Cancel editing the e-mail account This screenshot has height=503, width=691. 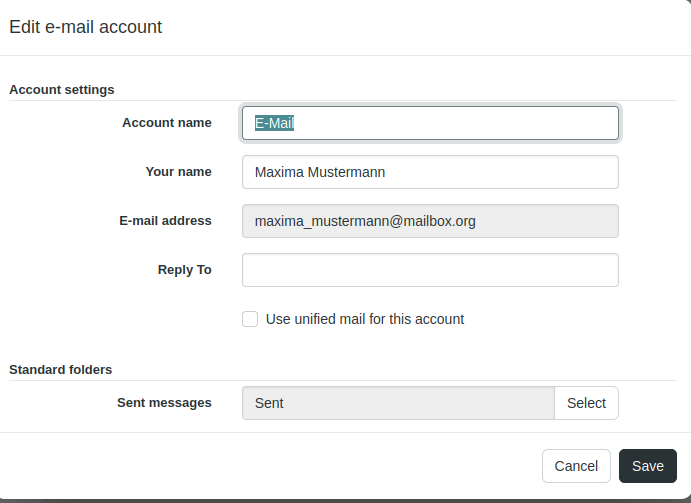[576, 466]
